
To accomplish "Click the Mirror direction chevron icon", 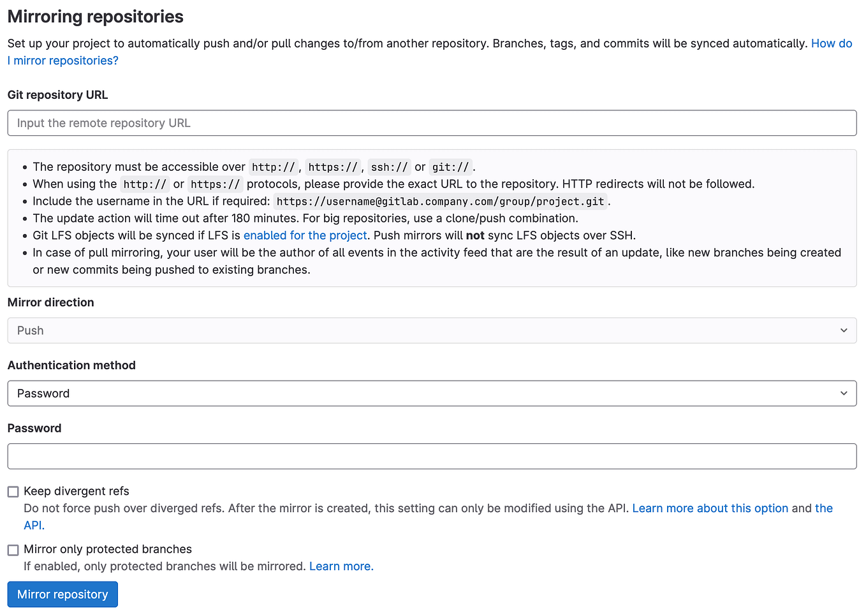I will (843, 330).
